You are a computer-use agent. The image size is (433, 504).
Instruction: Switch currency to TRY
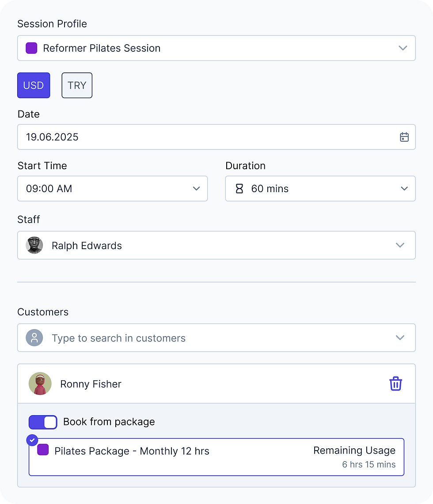pos(77,85)
